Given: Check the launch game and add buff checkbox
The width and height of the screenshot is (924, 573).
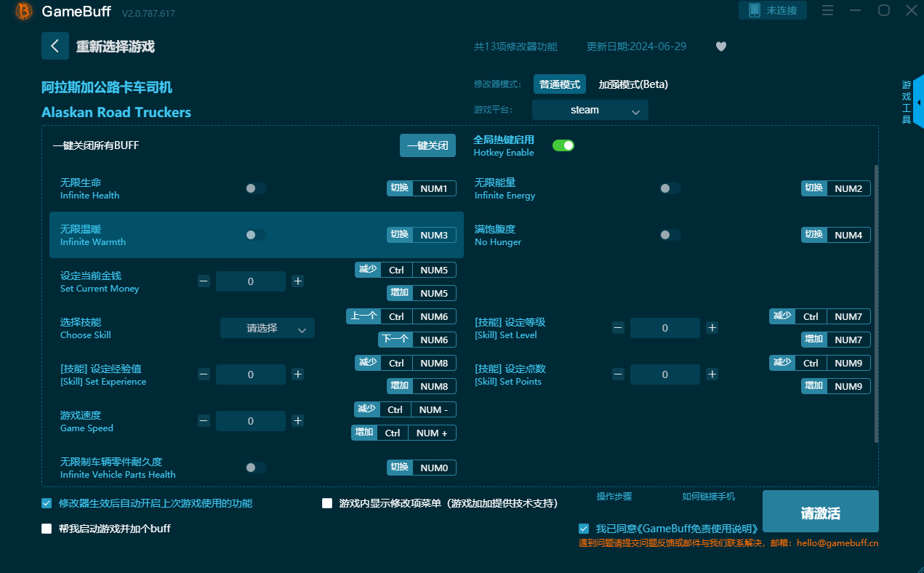Looking at the screenshot, I should (47, 529).
